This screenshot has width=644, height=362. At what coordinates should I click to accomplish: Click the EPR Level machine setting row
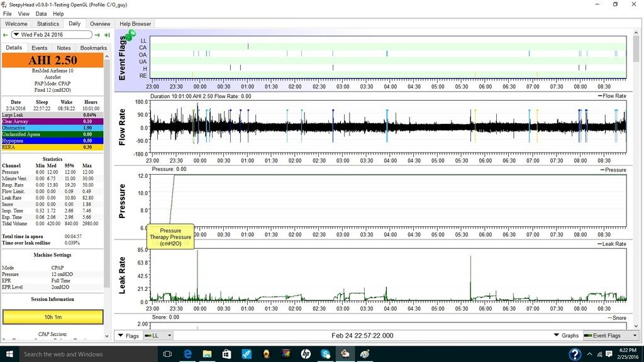pyautogui.click(x=53, y=287)
